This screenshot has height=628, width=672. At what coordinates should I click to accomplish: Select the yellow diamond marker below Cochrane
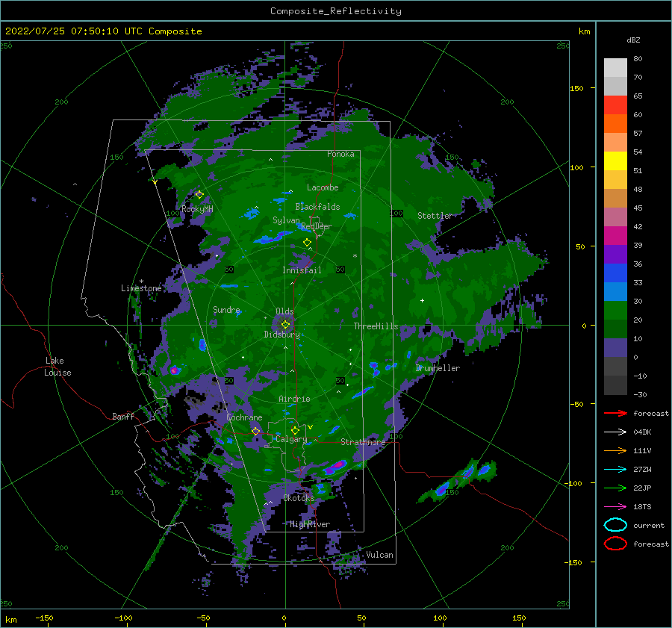pyautogui.click(x=256, y=432)
